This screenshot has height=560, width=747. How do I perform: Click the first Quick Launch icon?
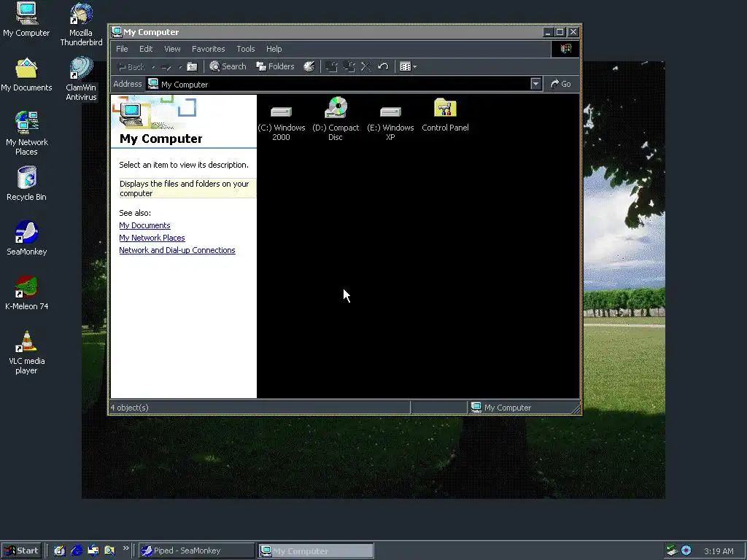(x=59, y=551)
